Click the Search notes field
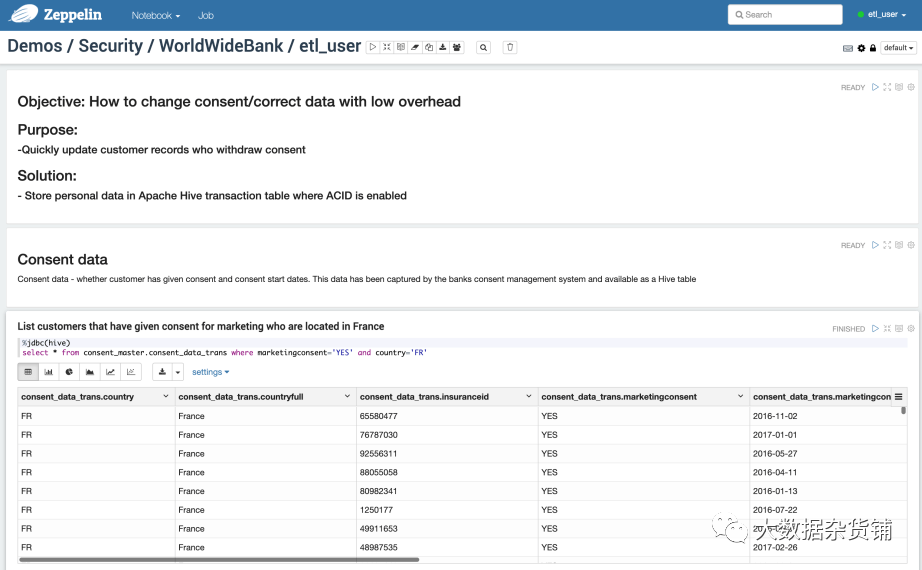922x570 pixels. (x=785, y=15)
